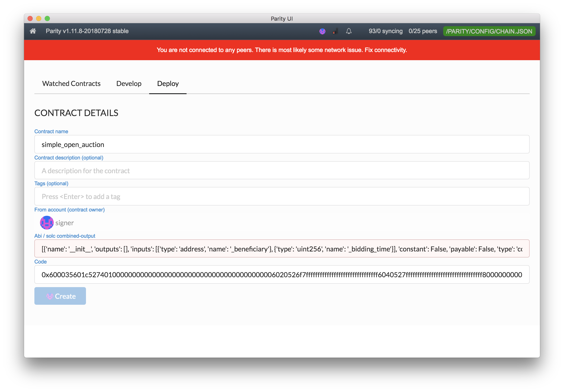Open the default account identicon in the top bar

click(322, 31)
